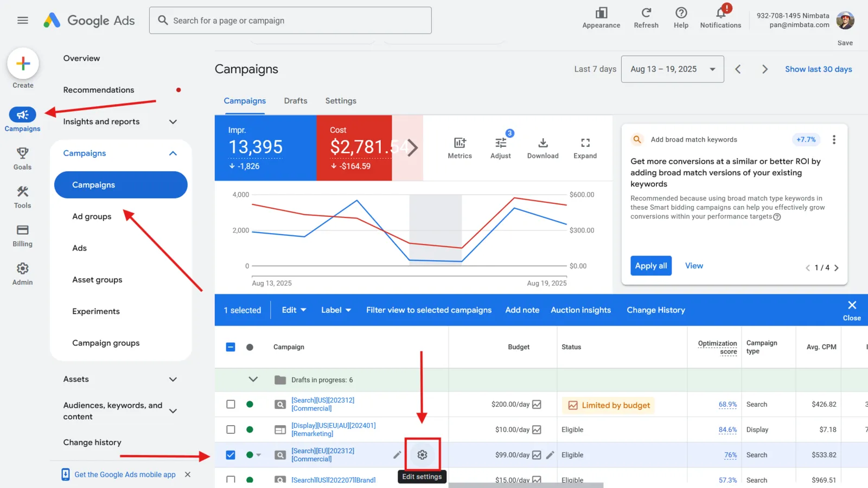This screenshot has width=868, height=488.
Task: Open Notifications bell
Action: click(x=720, y=18)
